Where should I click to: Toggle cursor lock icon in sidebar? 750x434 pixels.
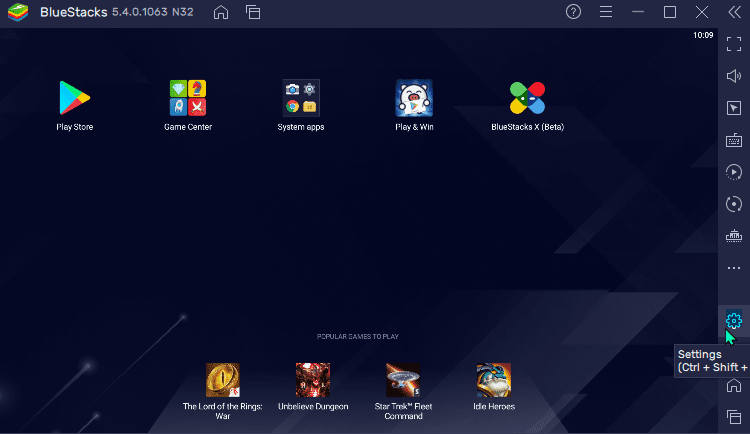coord(734,108)
